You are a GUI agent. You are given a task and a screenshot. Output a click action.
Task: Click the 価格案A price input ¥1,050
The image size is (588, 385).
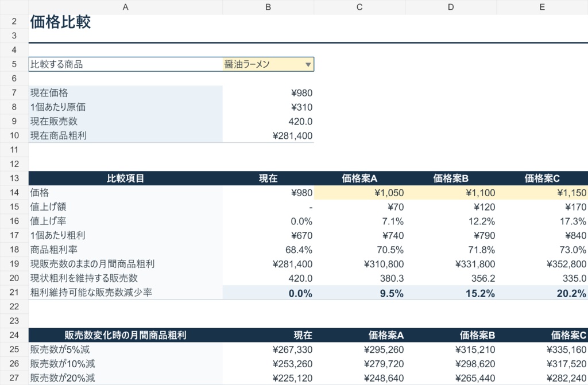click(359, 192)
